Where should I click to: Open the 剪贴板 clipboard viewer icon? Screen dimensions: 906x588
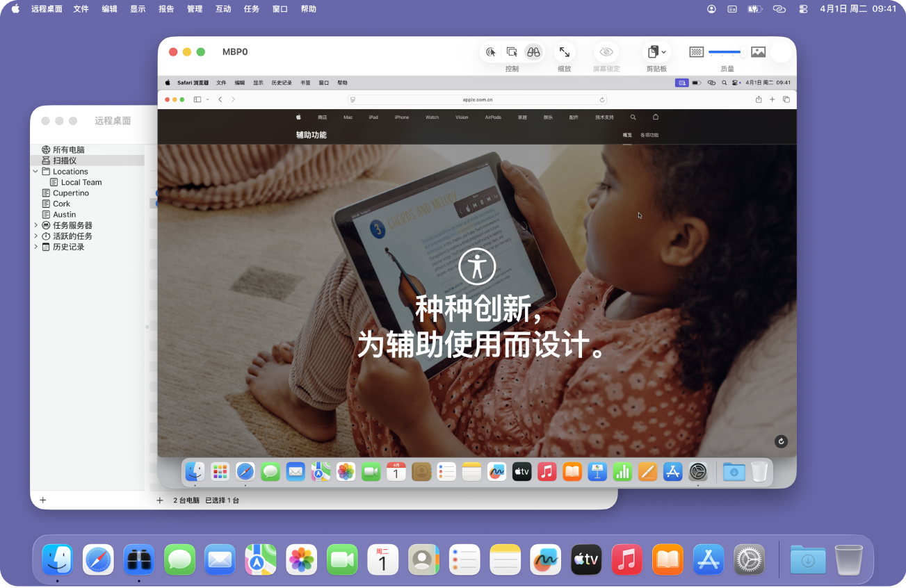pyautogui.click(x=652, y=51)
